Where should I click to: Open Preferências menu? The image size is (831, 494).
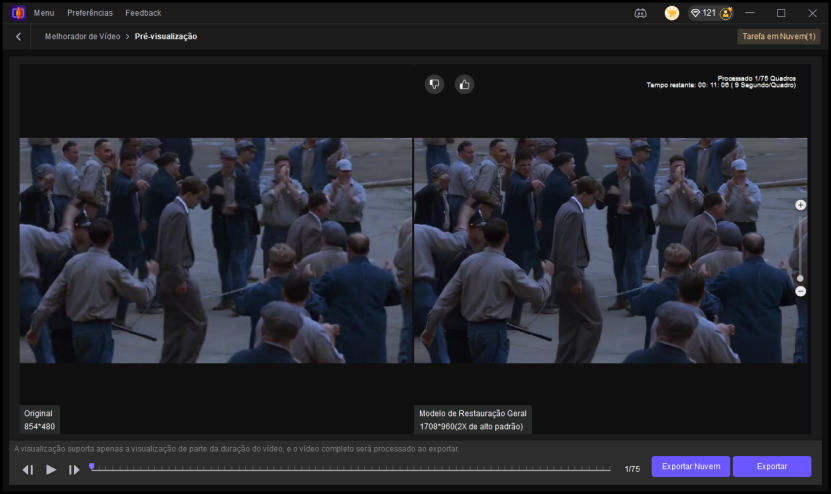90,13
